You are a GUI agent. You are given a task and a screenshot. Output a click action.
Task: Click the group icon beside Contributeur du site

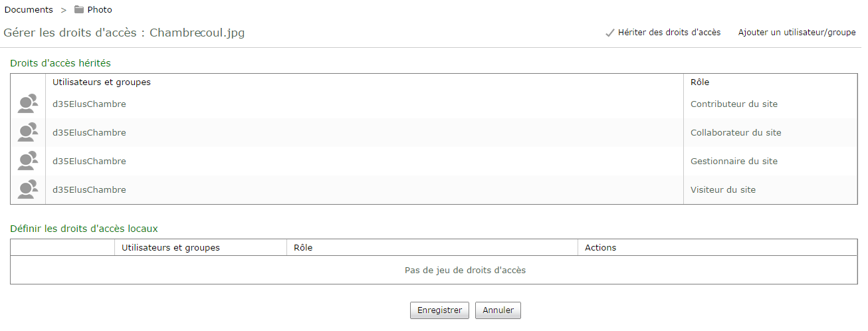click(27, 104)
